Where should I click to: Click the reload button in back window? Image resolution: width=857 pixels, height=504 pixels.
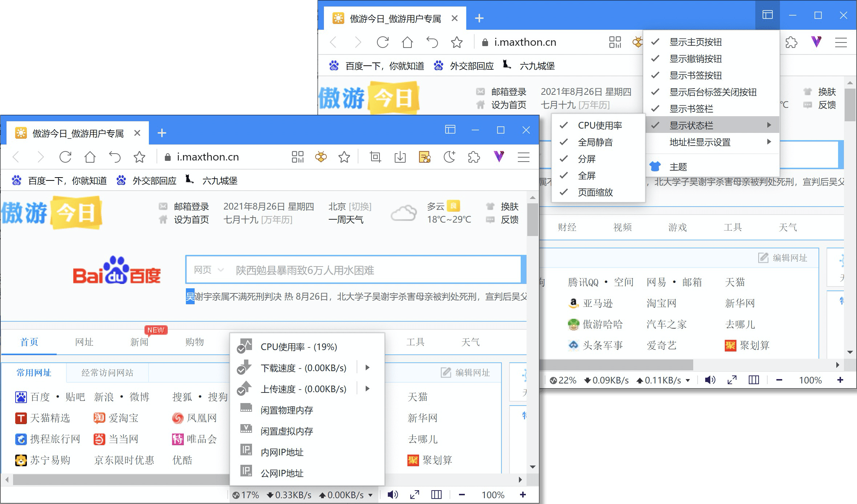(383, 42)
